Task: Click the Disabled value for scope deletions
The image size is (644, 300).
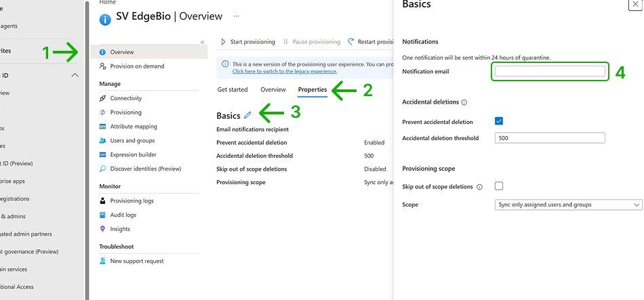Action: point(375,169)
